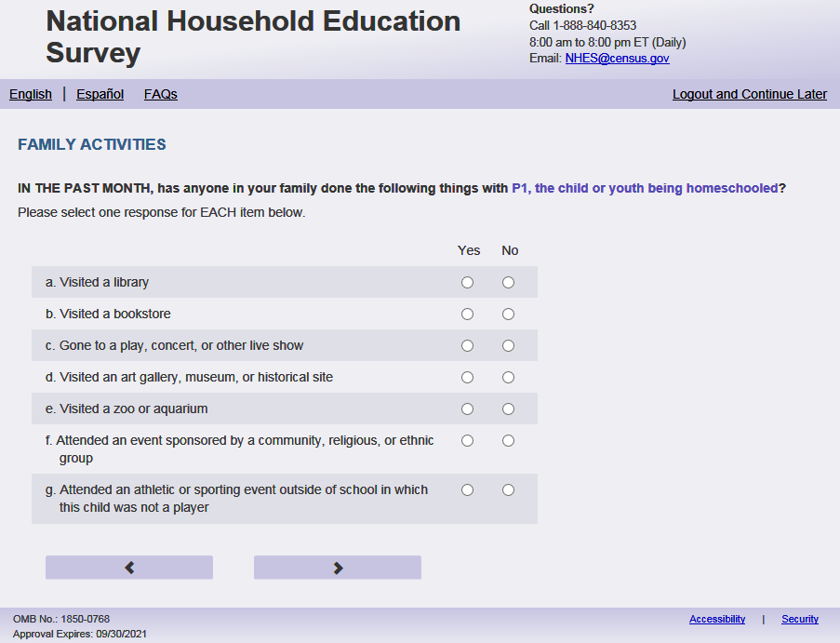The width and height of the screenshot is (840, 643).
Task: Select Yes for Visited a zoo or aquarium
Action: coord(467,409)
